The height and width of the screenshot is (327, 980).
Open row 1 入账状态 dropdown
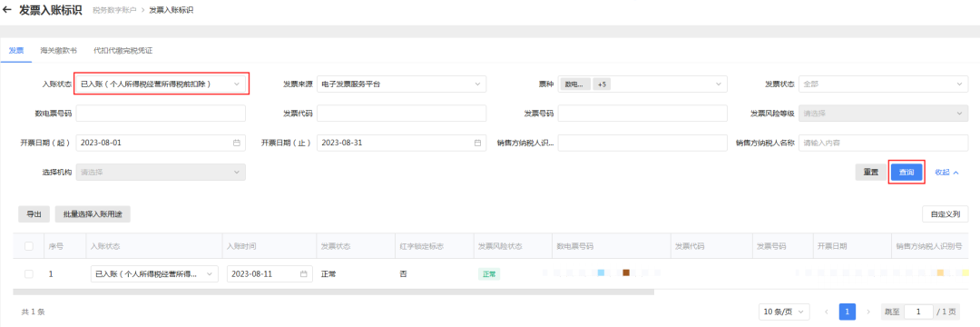tap(154, 273)
